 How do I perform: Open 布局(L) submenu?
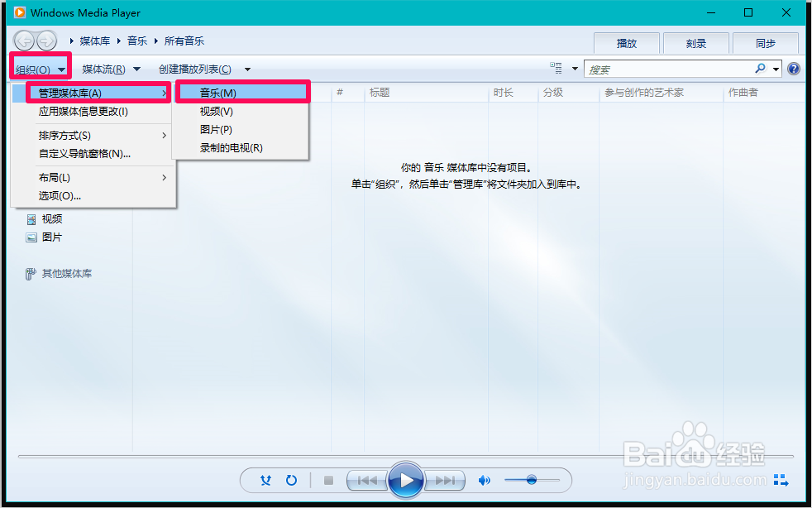pyautogui.click(x=93, y=177)
